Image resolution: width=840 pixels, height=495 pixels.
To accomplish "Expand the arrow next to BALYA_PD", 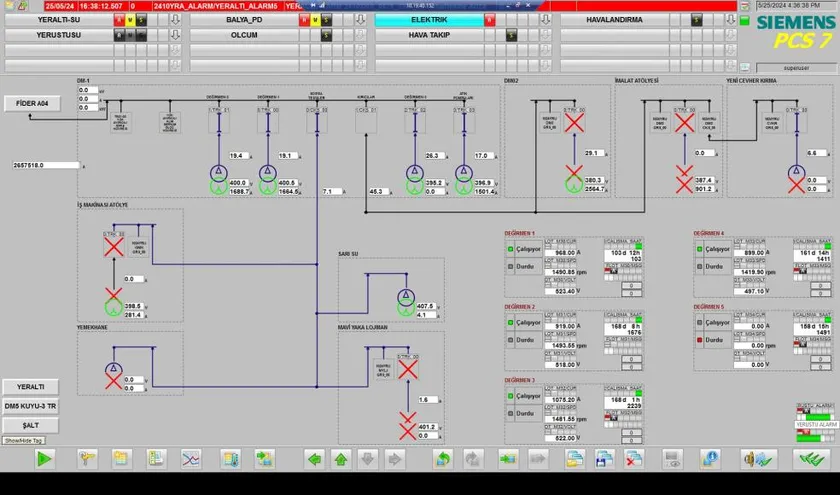I will coord(359,19).
